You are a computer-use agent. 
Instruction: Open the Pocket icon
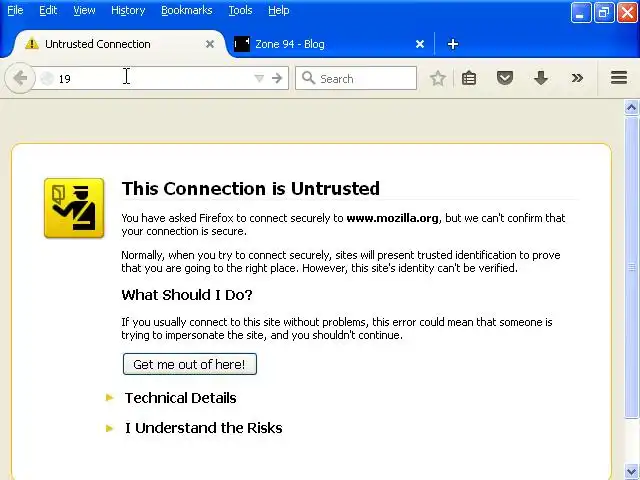[505, 78]
